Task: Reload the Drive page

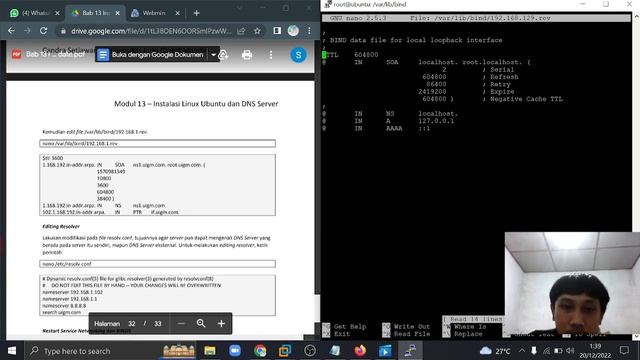Action: click(43, 31)
